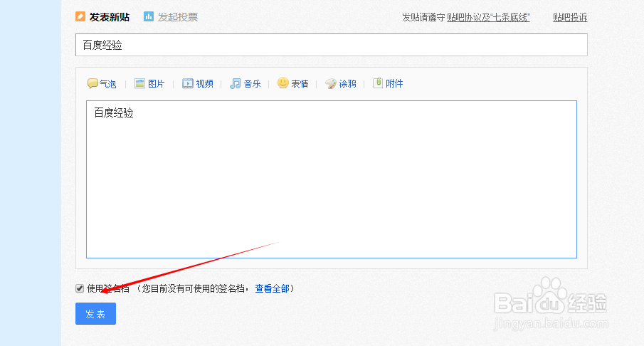Insert a video via 视频 icon
This screenshot has height=346, width=644.
pos(187,83)
